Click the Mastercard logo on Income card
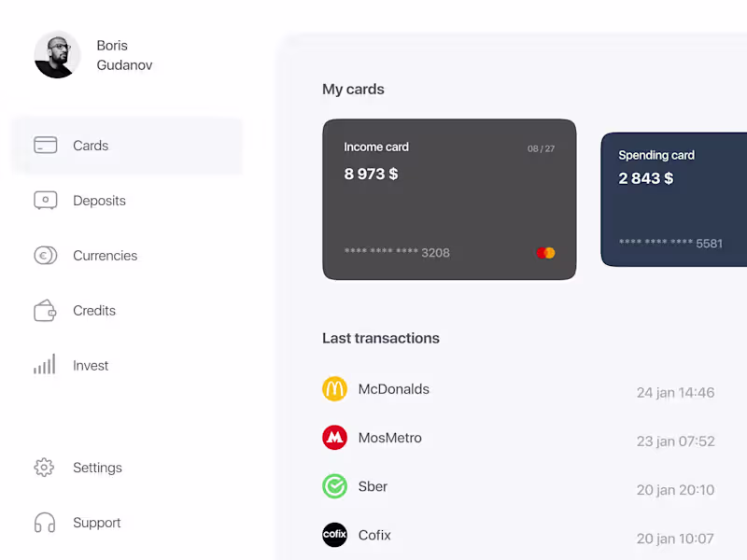The image size is (747, 560). 545,253
